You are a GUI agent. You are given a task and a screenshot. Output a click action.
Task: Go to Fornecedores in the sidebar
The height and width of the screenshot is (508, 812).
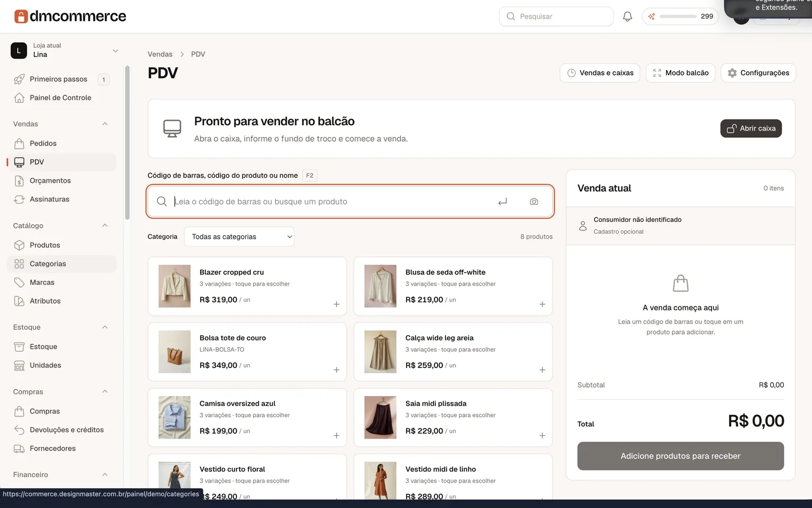pos(61,448)
